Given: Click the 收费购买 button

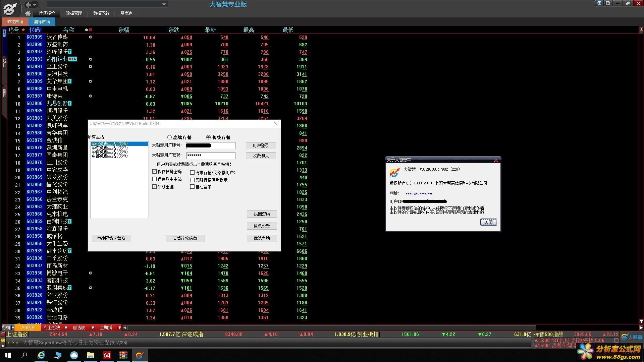Looking at the screenshot, I should coord(261,156).
